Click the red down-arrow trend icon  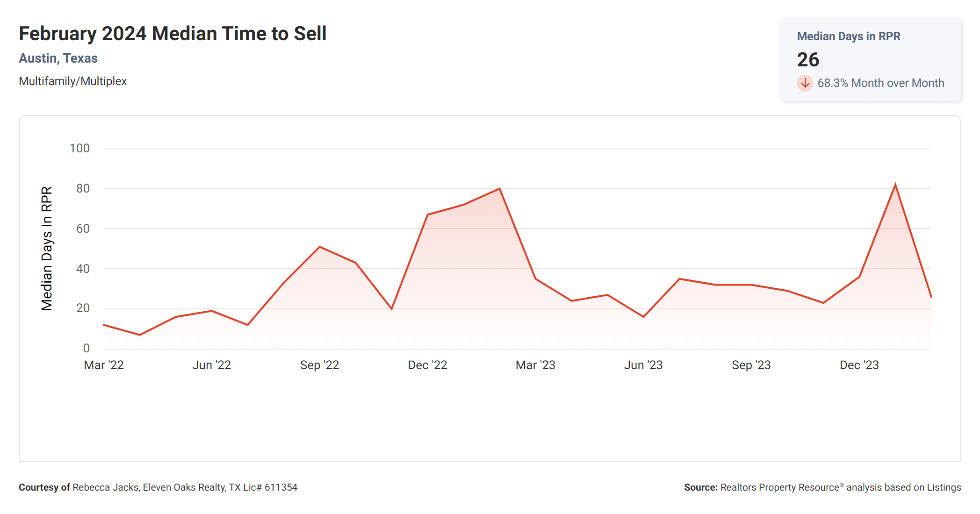point(805,83)
